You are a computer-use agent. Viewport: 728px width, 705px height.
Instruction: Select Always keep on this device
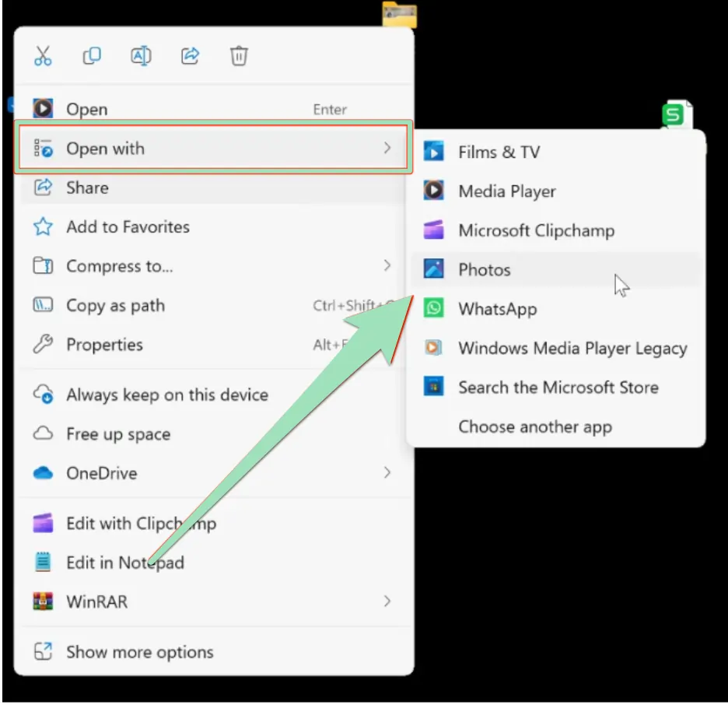[214, 395]
